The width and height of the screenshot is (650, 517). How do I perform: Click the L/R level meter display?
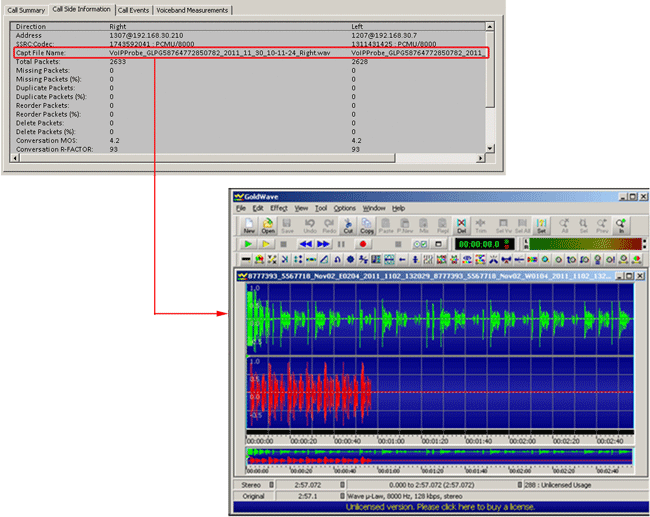pos(585,244)
